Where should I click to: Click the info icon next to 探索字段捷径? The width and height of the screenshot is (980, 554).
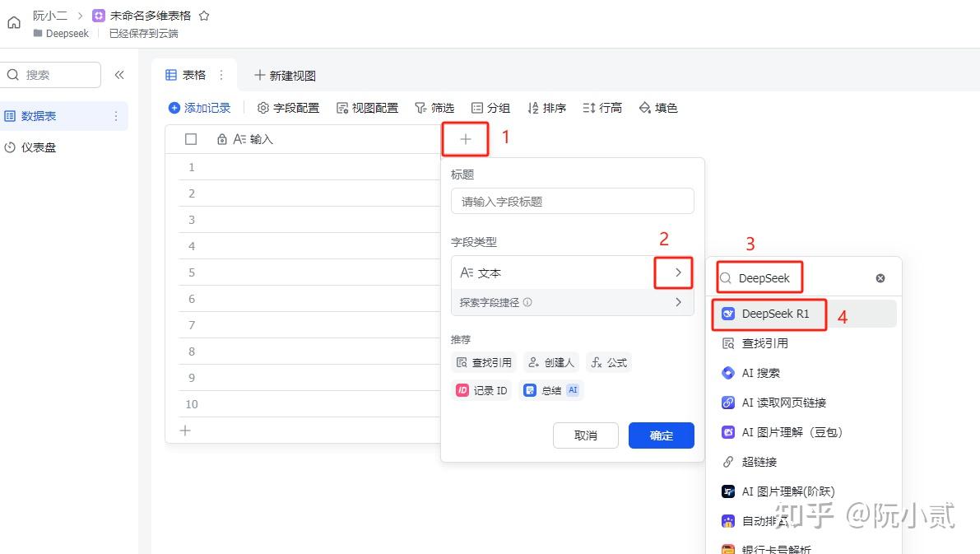527,302
